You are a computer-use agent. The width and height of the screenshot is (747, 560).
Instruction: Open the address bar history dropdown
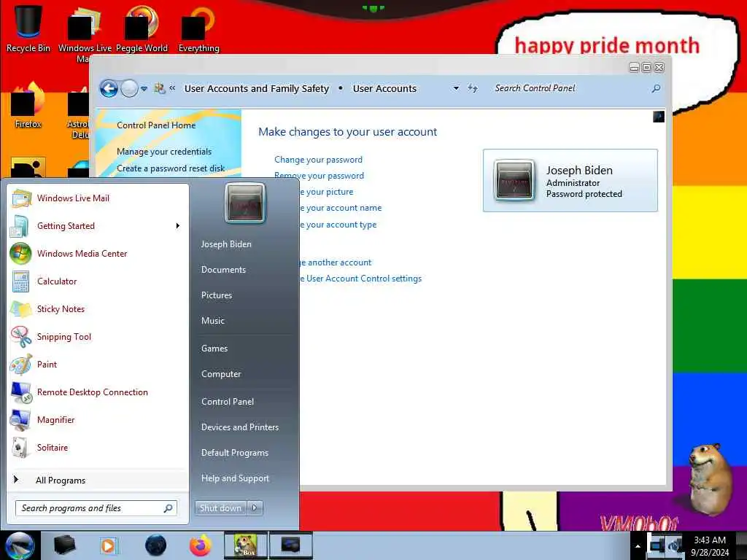(456, 88)
